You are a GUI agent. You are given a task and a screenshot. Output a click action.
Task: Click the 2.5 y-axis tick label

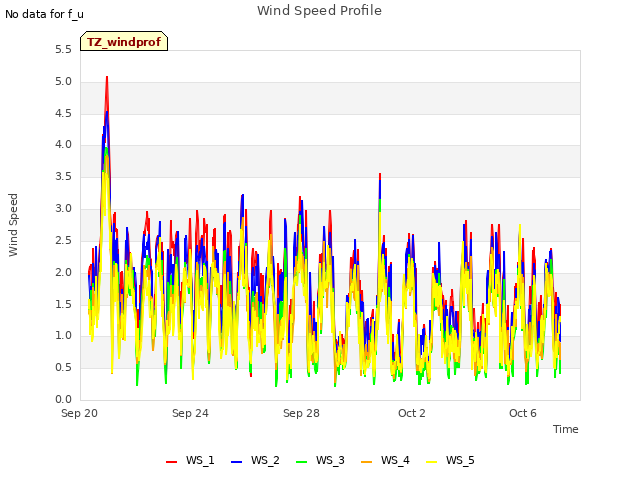click(63, 240)
